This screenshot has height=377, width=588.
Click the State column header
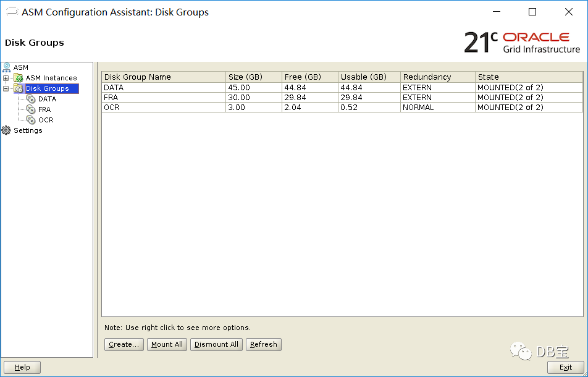pos(529,77)
